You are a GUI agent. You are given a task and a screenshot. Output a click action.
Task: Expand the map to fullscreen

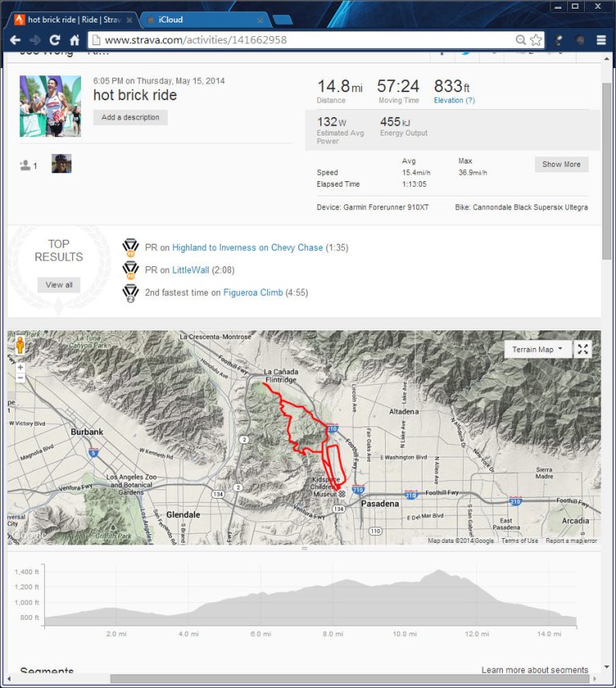pyautogui.click(x=583, y=349)
